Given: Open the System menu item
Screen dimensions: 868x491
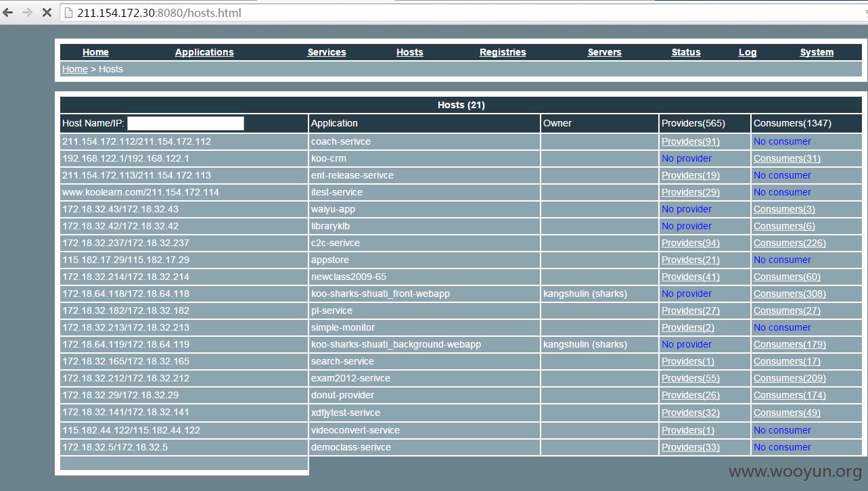Looking at the screenshot, I should 817,52.
